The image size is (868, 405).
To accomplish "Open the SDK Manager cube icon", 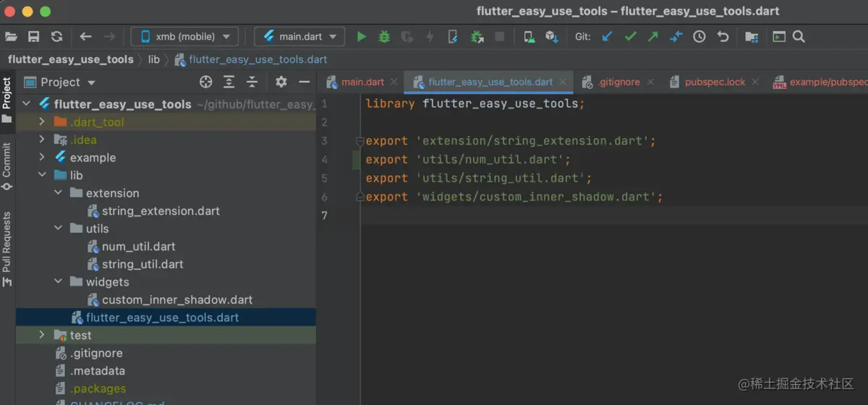I will pyautogui.click(x=551, y=36).
